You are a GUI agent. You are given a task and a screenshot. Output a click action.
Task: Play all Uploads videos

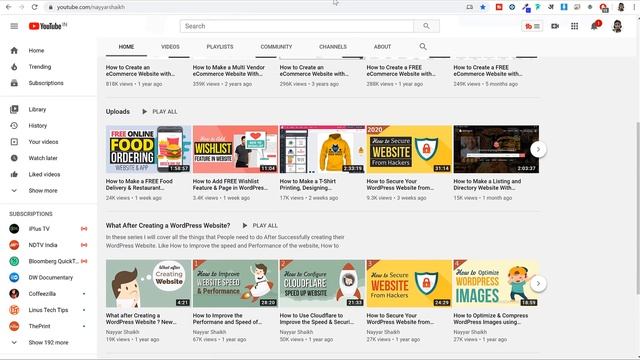(160, 111)
